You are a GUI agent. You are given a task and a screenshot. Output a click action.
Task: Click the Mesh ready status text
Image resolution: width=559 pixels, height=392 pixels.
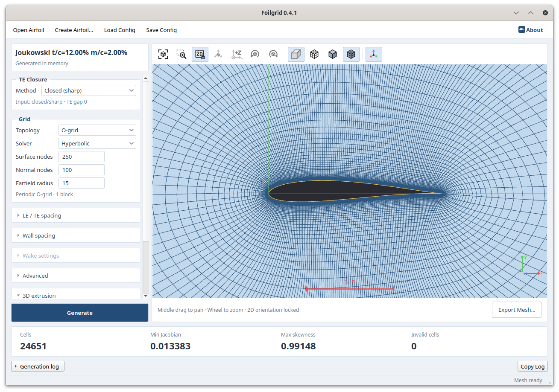click(x=528, y=380)
